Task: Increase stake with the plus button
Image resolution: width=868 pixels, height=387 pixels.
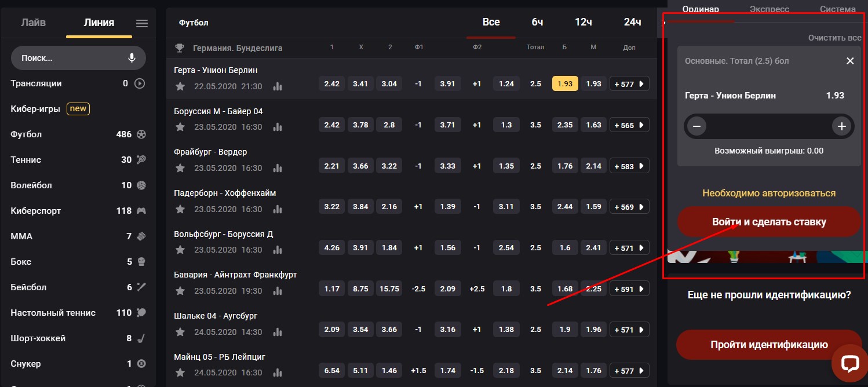Action: pos(841,126)
